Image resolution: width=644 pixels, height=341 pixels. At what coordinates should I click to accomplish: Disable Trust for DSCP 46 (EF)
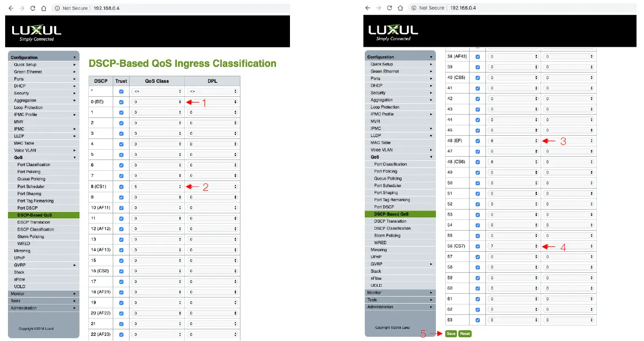478,140
